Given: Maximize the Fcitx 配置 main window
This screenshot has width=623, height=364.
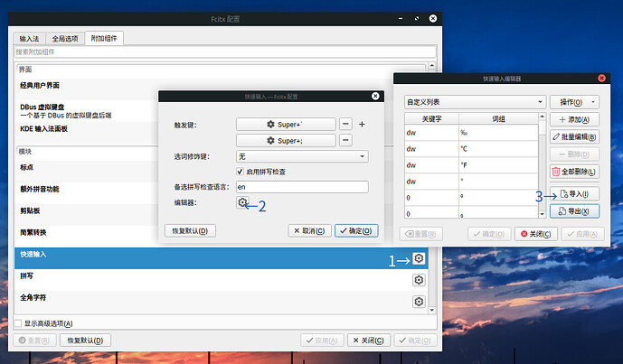Looking at the screenshot, I should pyautogui.click(x=417, y=18).
